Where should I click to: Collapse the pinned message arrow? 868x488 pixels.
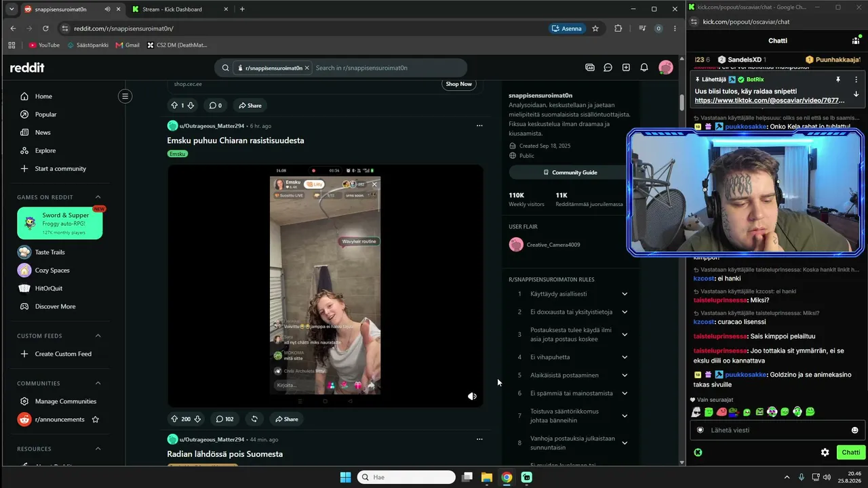point(856,94)
